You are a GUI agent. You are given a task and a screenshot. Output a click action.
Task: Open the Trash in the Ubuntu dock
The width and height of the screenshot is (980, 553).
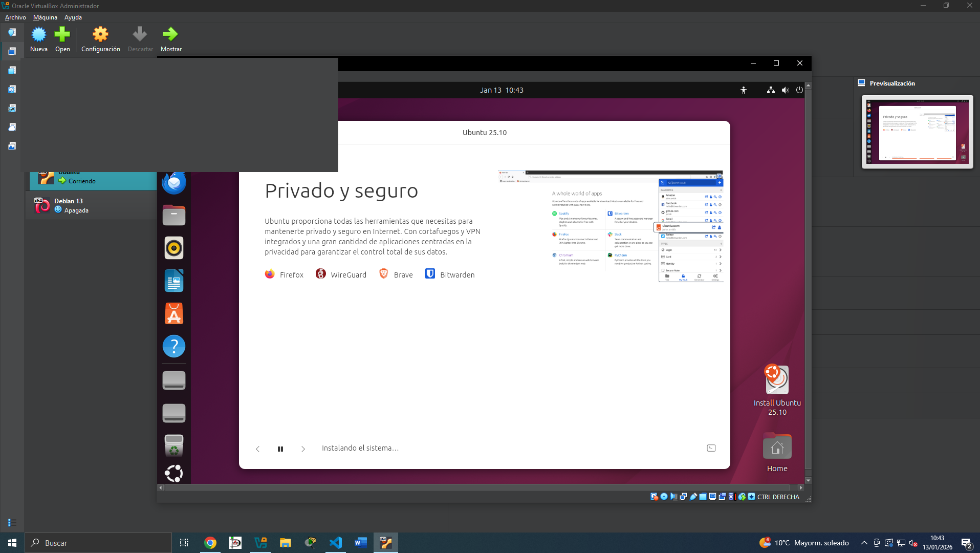(x=174, y=445)
